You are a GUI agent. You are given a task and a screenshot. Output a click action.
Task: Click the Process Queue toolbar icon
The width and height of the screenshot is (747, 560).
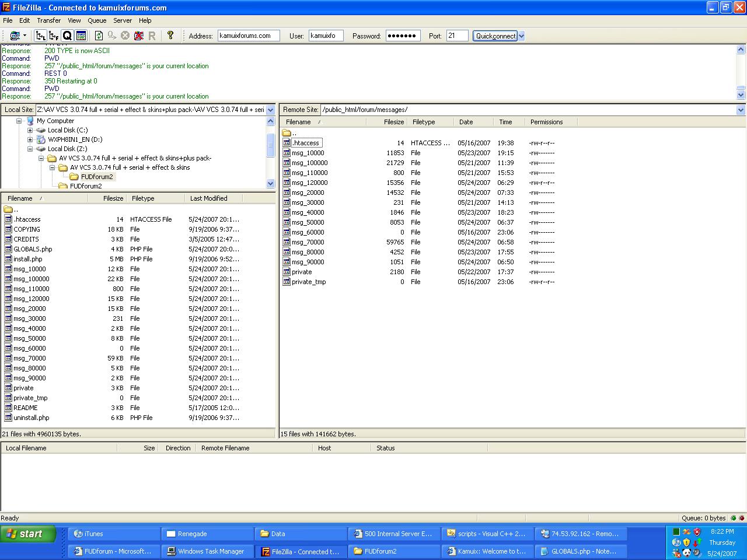coord(112,36)
